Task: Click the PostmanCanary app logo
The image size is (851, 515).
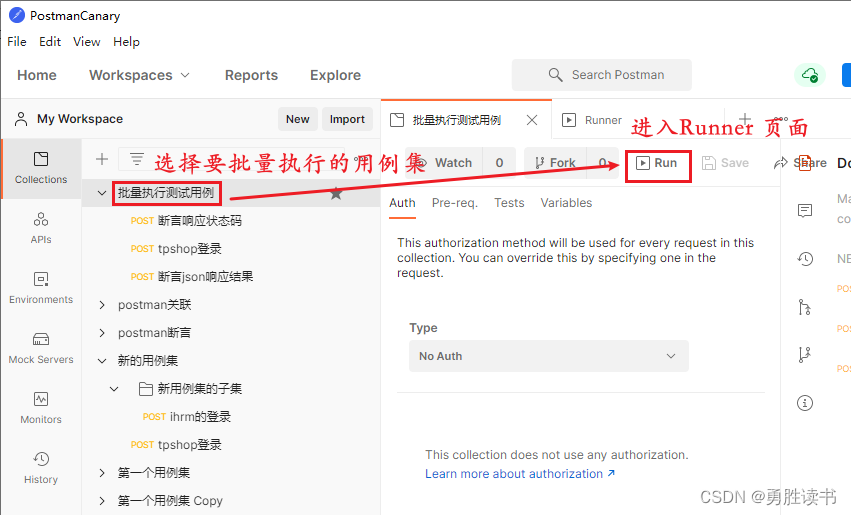Action: click(x=17, y=15)
